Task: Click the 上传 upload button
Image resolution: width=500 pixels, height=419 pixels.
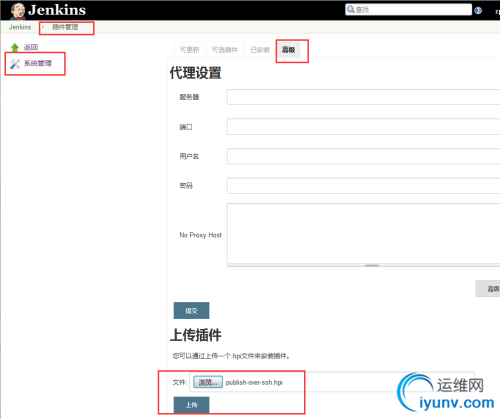Action: coord(191,405)
